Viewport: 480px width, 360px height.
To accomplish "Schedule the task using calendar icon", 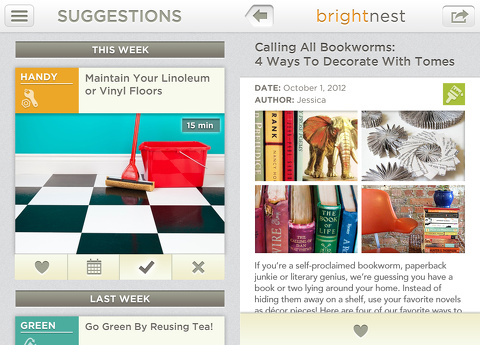I will (x=94, y=267).
